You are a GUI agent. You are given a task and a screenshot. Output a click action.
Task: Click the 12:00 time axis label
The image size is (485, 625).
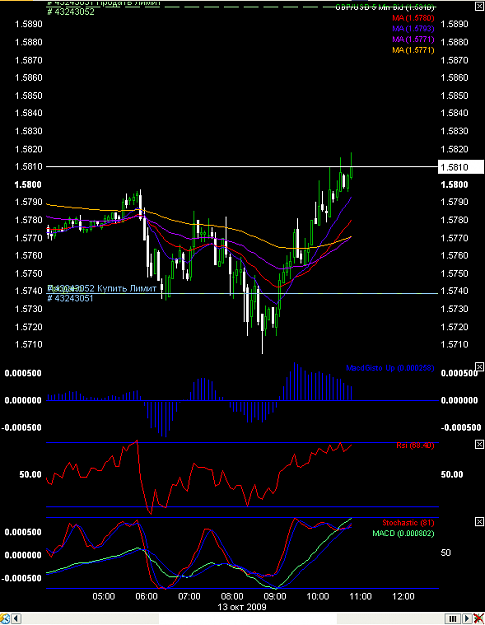[x=403, y=597]
